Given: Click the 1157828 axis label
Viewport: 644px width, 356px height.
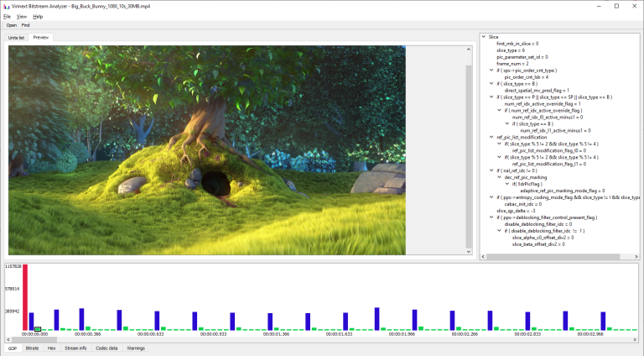Looking at the screenshot, I should coord(13,266).
